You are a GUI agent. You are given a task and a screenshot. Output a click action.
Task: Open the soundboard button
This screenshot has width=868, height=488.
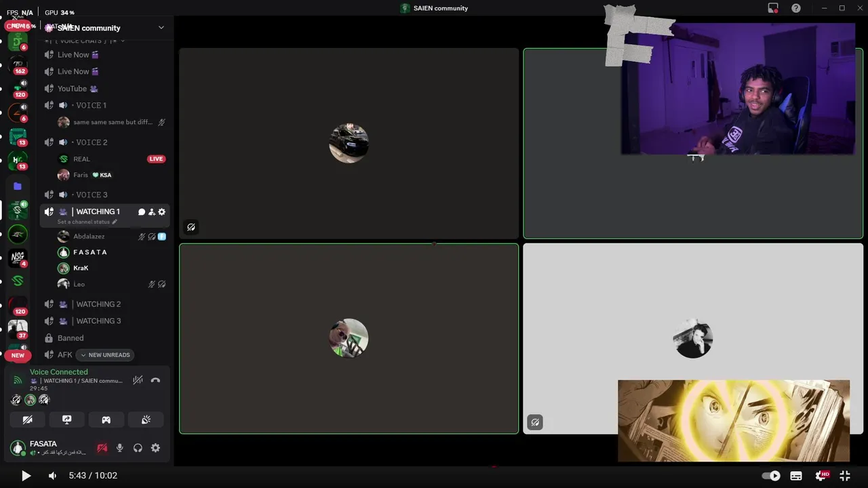tap(146, 420)
